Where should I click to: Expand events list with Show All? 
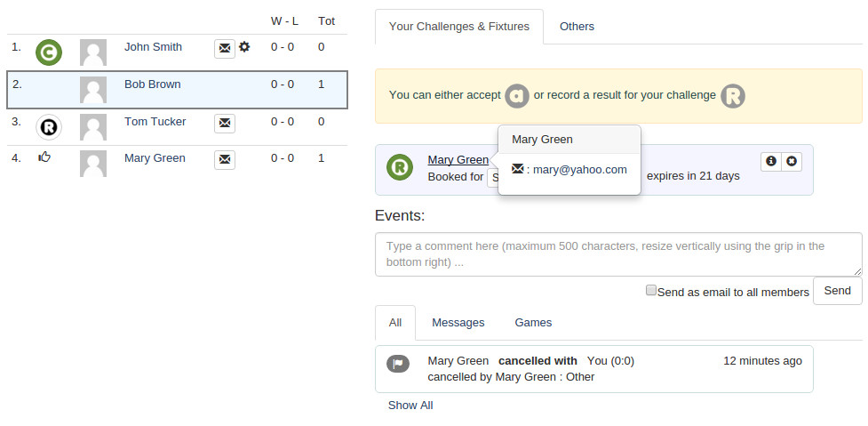(x=410, y=406)
